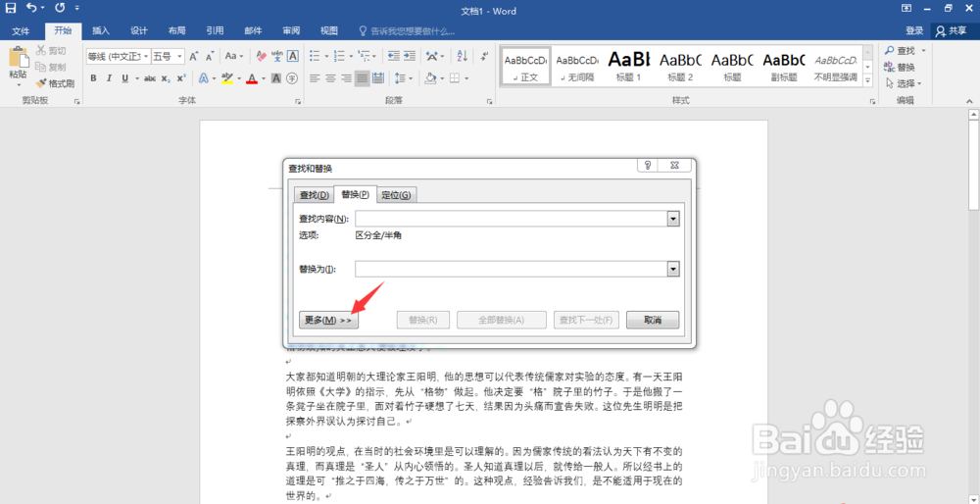Click the Character Border icon
Screen dimensions: 980x504
point(292,56)
